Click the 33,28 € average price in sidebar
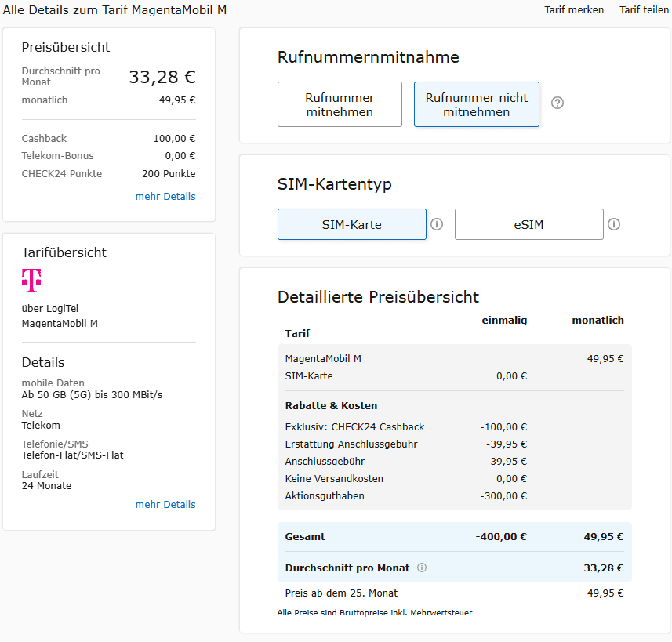672x642 pixels. click(162, 77)
